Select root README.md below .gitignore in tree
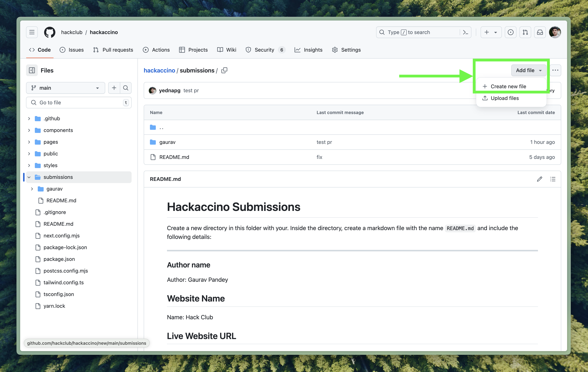The width and height of the screenshot is (588, 372). [58, 224]
